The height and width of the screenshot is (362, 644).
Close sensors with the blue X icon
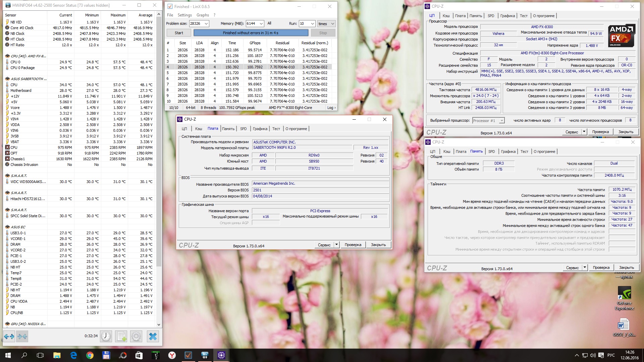coord(153,336)
